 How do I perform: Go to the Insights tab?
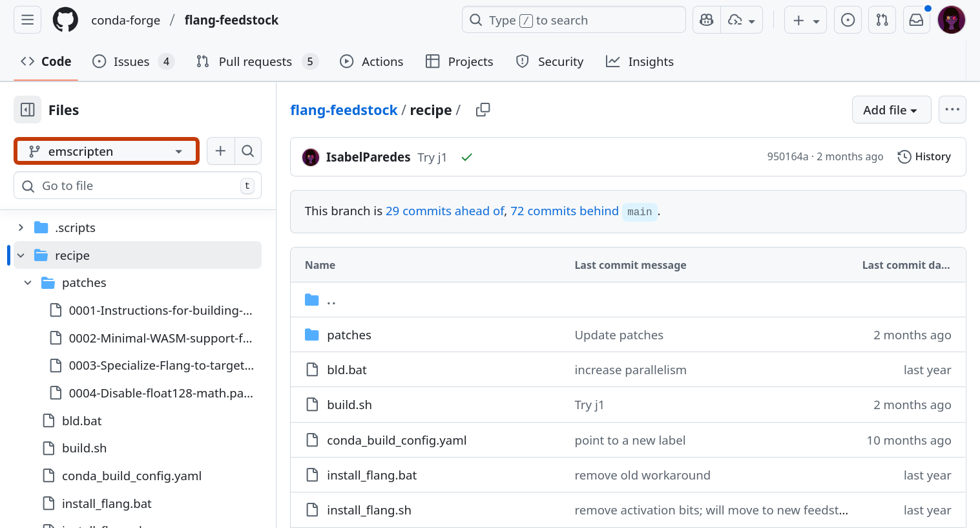click(640, 61)
